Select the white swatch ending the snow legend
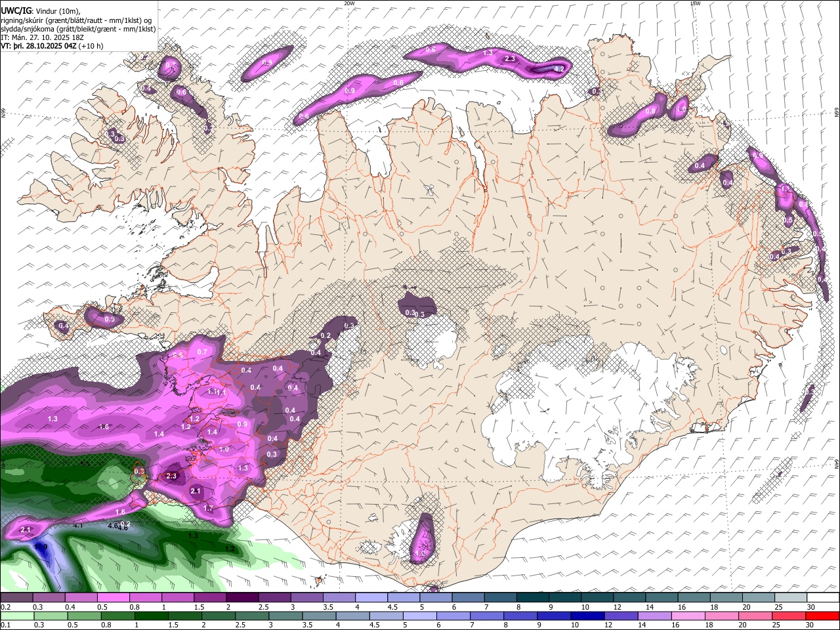The image size is (840, 630). point(823,597)
